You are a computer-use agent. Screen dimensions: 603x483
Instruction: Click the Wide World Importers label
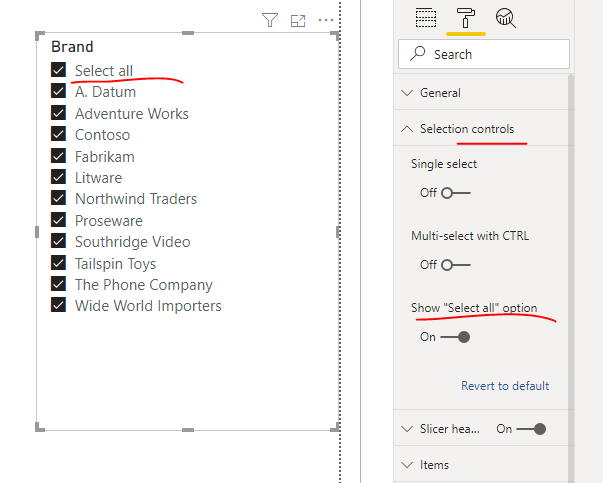click(148, 306)
